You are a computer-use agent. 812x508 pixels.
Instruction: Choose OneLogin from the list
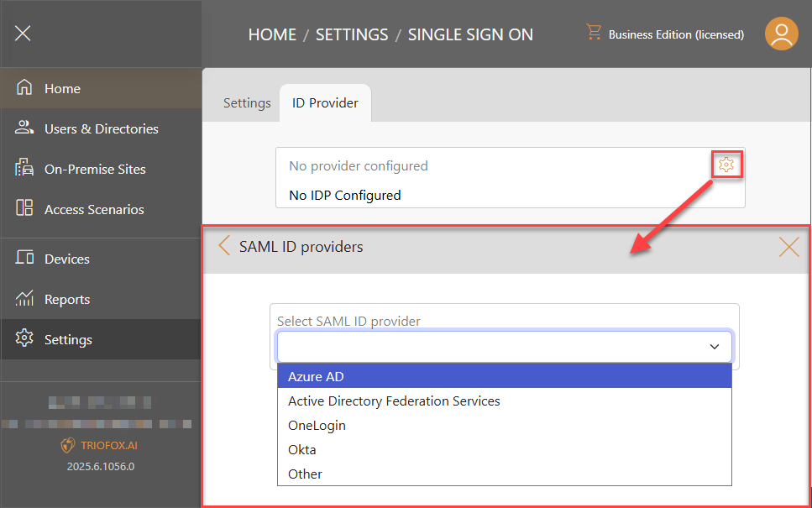tap(505, 425)
